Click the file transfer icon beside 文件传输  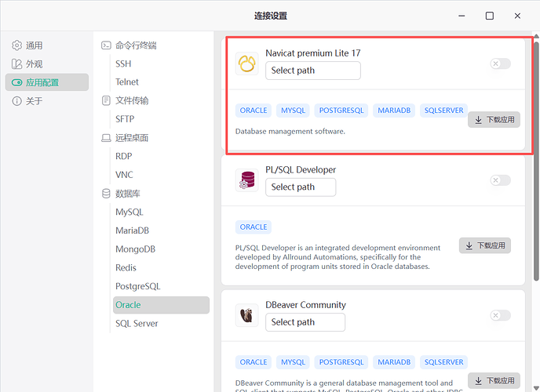(x=106, y=100)
